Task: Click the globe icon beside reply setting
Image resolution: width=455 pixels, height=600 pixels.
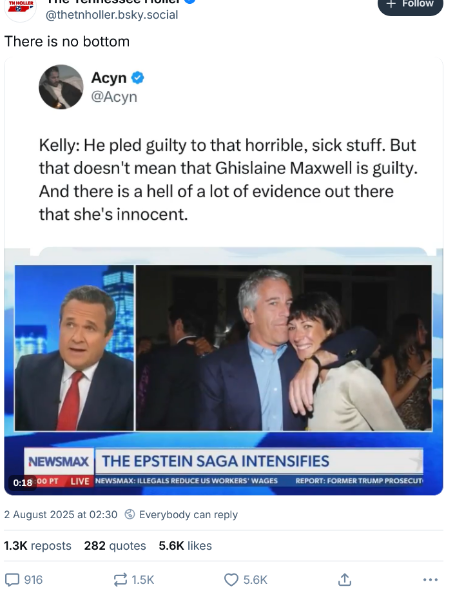Action: tap(130, 514)
